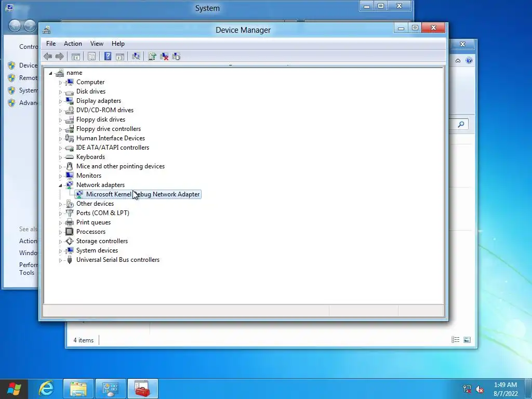Switch to details view in the background window

click(x=455, y=340)
